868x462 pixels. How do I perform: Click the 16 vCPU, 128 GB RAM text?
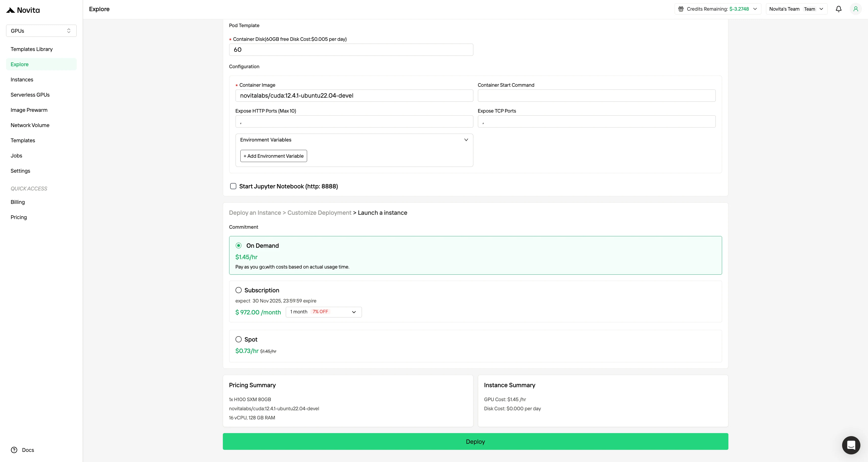coord(252,418)
